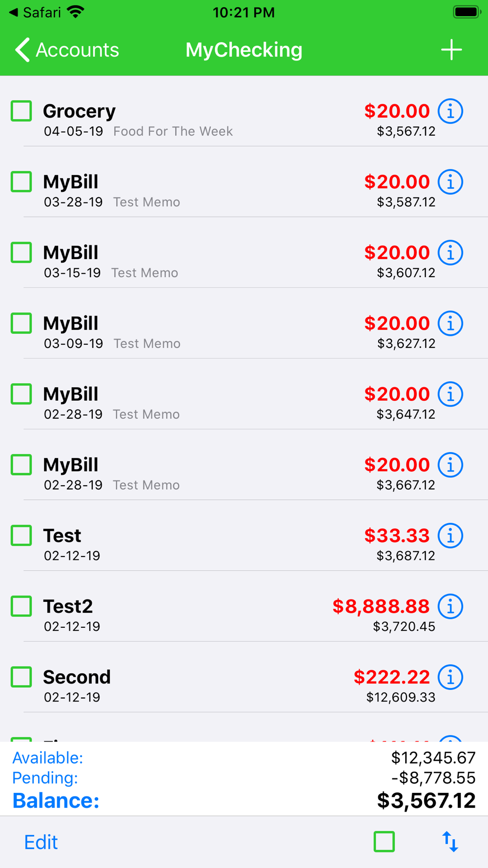Image resolution: width=488 pixels, height=868 pixels.
Task: Select the Balance total row
Action: click(x=244, y=801)
